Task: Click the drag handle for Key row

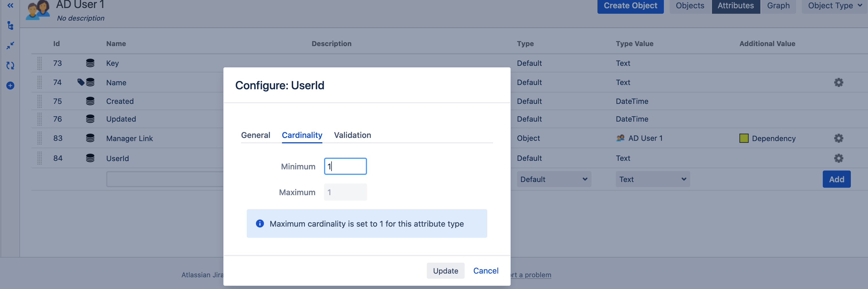Action: pyautogui.click(x=40, y=63)
